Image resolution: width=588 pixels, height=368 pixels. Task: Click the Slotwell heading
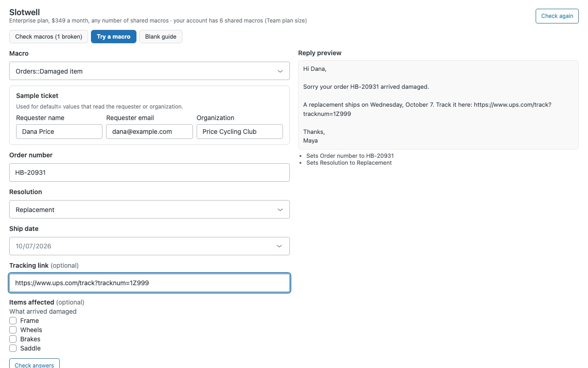coord(24,12)
